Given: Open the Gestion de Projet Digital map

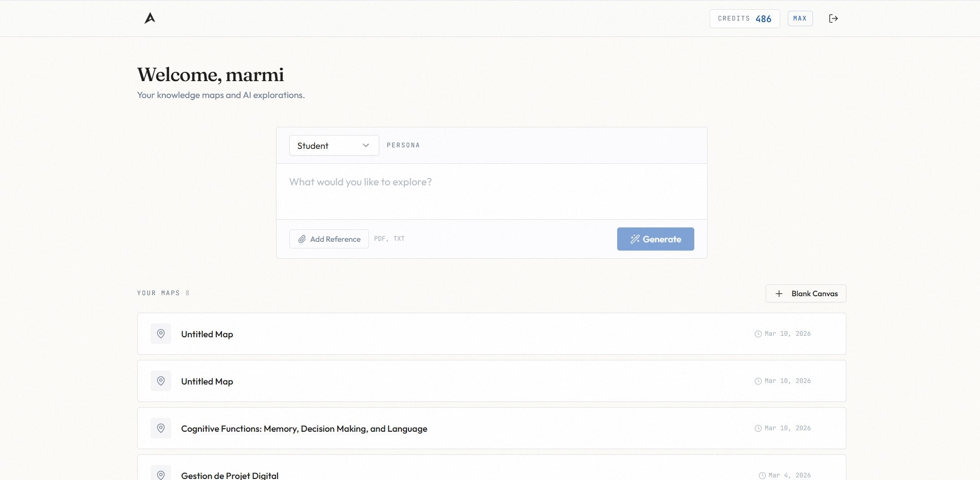Looking at the screenshot, I should point(229,475).
